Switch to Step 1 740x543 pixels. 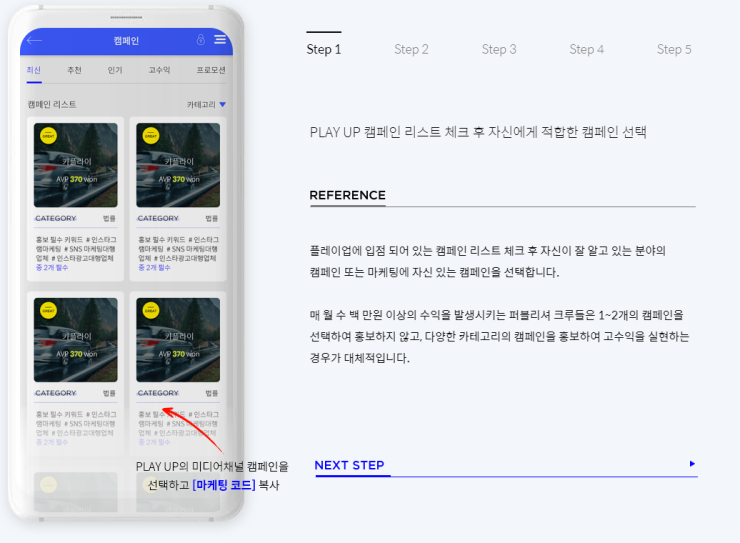point(324,49)
